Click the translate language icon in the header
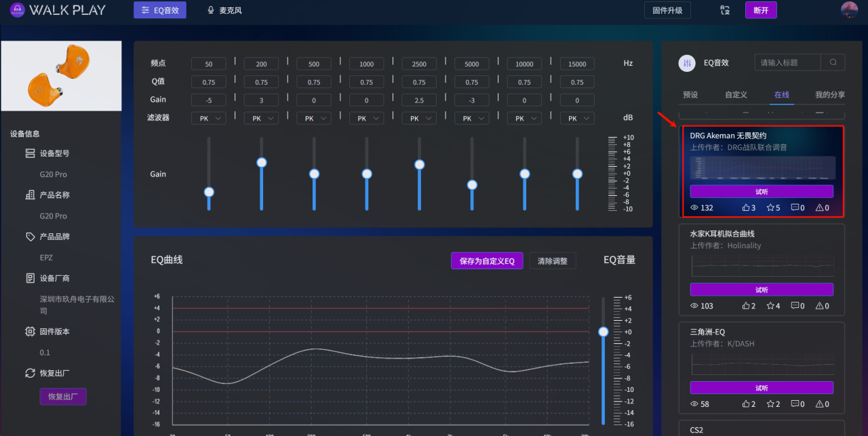Screen dimensions: 868x436 pos(725,10)
